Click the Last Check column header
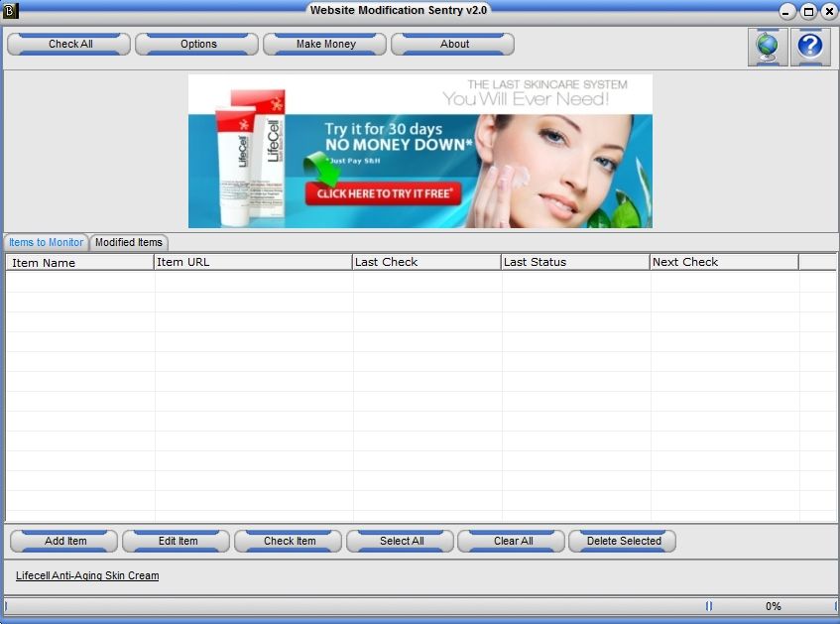Screen dimensions: 840x624 [x=426, y=262]
